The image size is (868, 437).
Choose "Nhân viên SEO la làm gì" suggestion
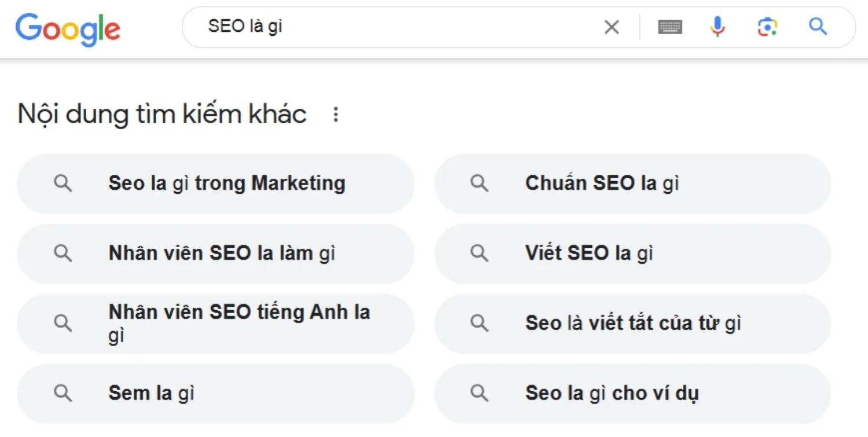tap(222, 254)
